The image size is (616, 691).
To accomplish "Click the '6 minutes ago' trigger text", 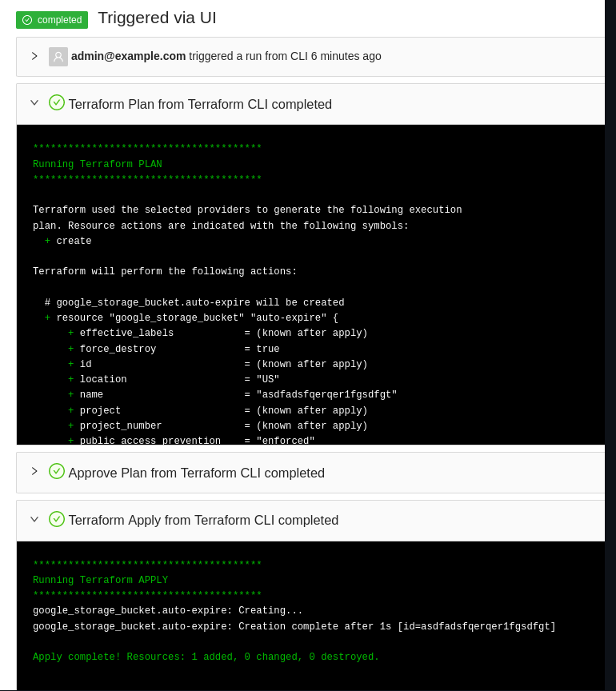I will 346,56.
